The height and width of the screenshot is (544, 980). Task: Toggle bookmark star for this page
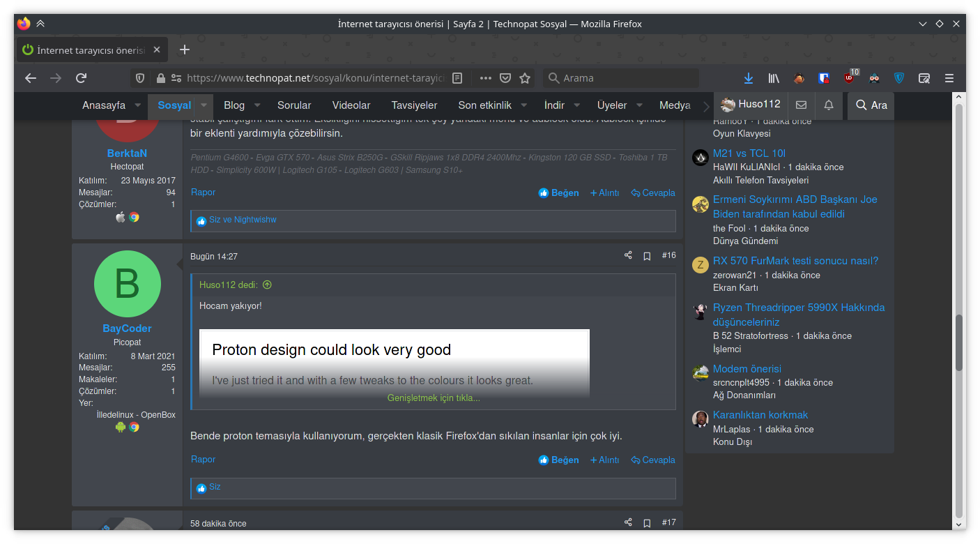click(525, 78)
